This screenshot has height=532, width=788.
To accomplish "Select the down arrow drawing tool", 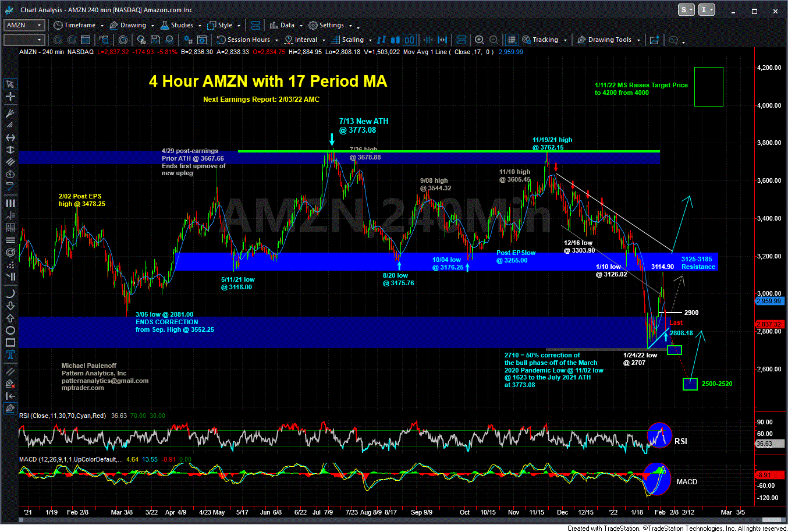I will pos(10,306).
